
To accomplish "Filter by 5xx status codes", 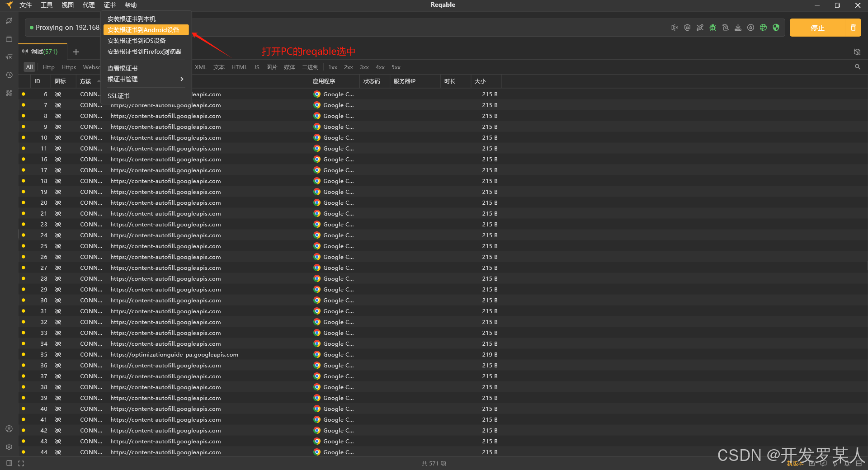I will point(396,67).
